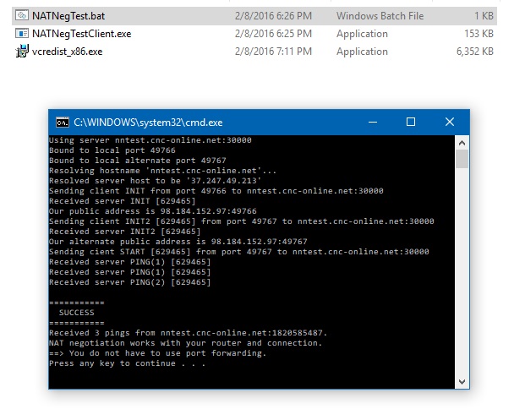Maximize the cmd.exe console window
525x420 pixels.
[x=411, y=122]
